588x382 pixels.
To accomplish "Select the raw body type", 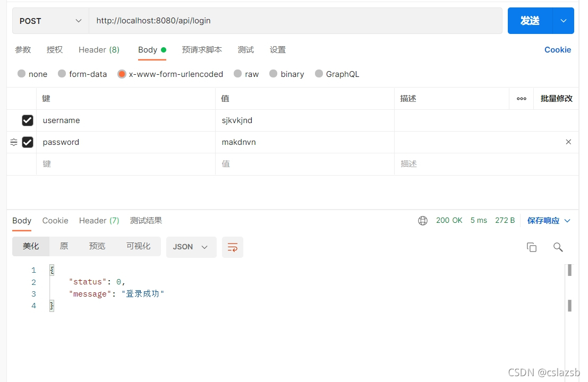I will click(237, 74).
